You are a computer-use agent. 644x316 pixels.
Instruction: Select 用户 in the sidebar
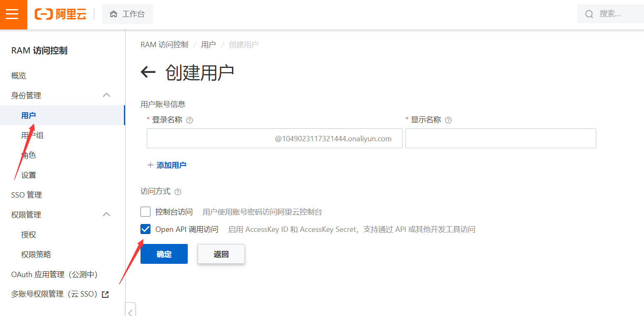point(62,115)
